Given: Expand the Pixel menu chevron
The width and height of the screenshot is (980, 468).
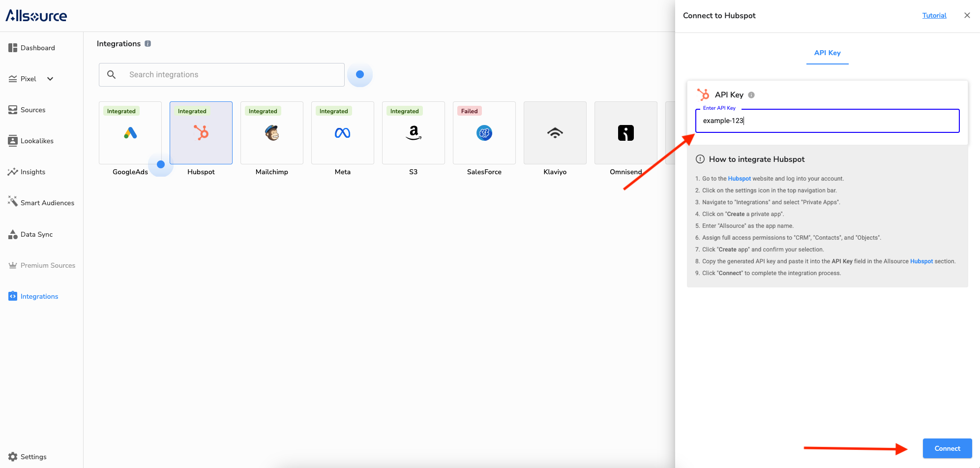Looking at the screenshot, I should pos(50,79).
